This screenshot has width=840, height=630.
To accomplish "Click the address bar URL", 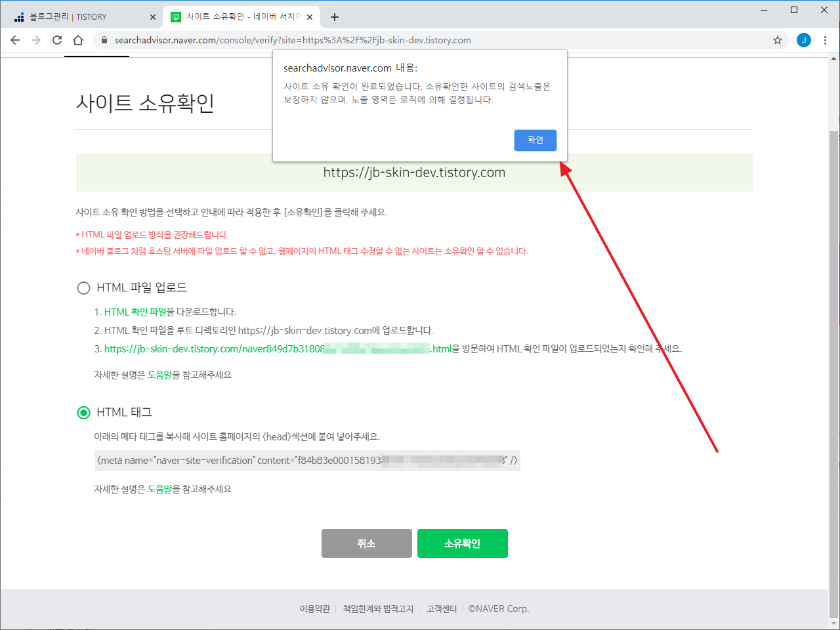I will point(293,40).
